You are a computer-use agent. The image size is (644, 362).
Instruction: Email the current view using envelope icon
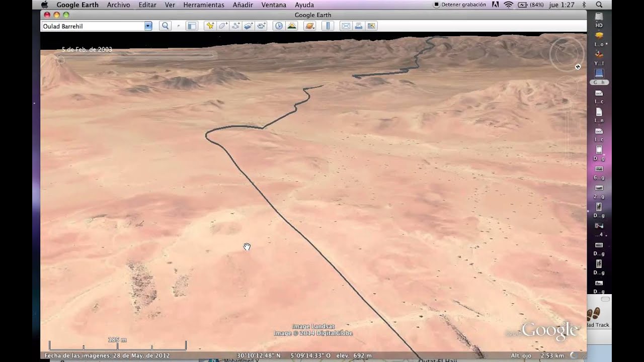pyautogui.click(x=346, y=26)
